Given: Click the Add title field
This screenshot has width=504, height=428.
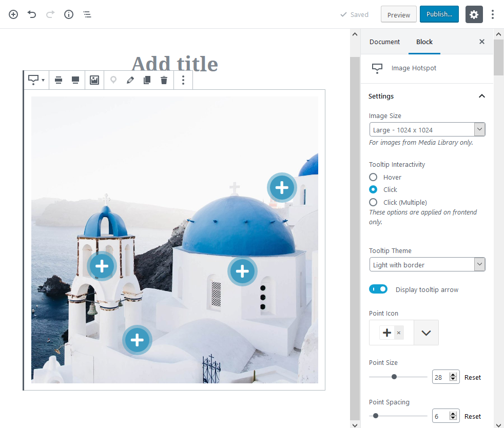Looking at the screenshot, I should (175, 64).
